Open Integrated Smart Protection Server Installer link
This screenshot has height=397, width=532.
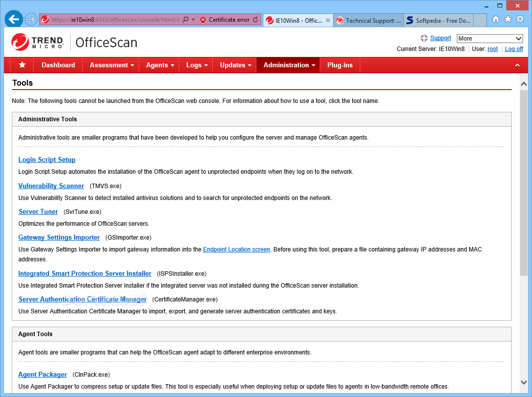pyautogui.click(x=85, y=273)
